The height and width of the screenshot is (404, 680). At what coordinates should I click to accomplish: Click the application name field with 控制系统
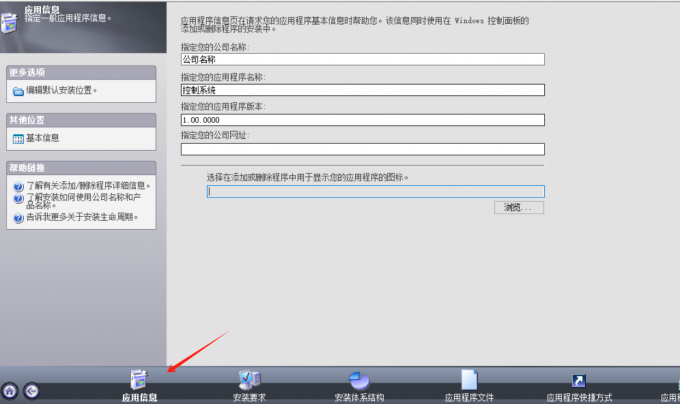coord(361,90)
